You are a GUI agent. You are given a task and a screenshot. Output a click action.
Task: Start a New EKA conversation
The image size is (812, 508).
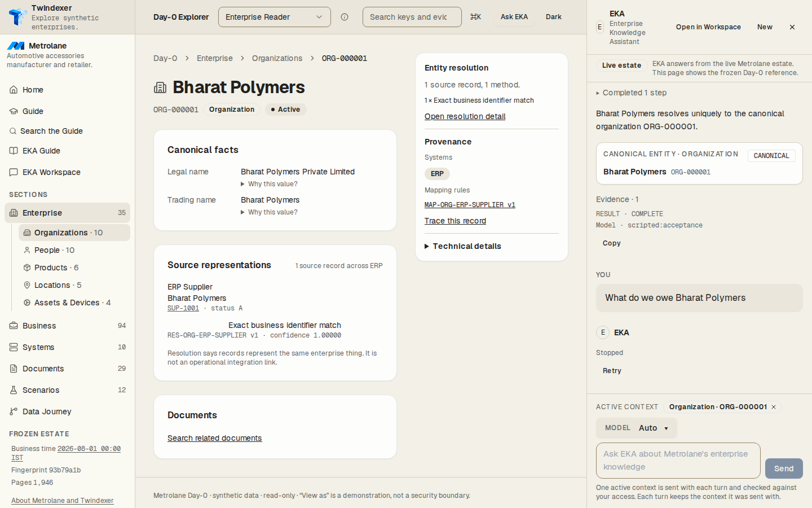click(765, 27)
